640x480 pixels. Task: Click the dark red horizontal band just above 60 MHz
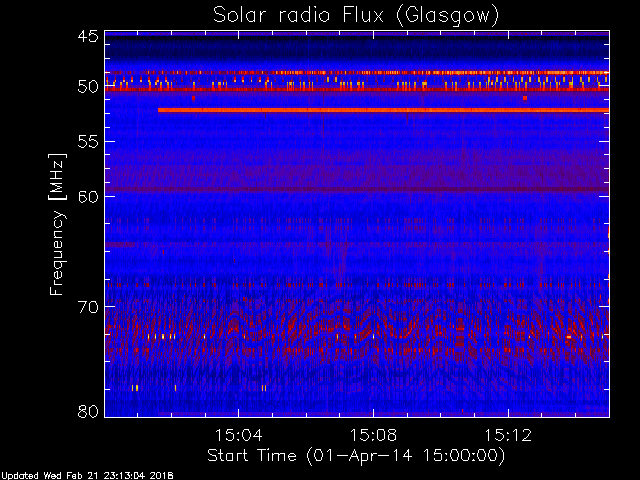click(x=357, y=189)
